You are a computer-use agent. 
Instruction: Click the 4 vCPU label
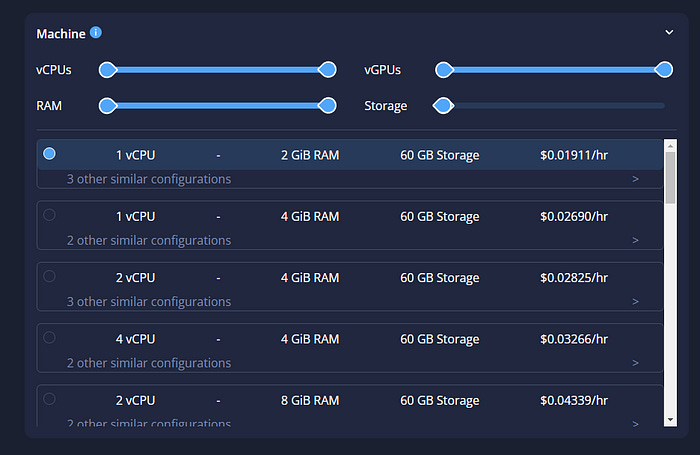[135, 339]
